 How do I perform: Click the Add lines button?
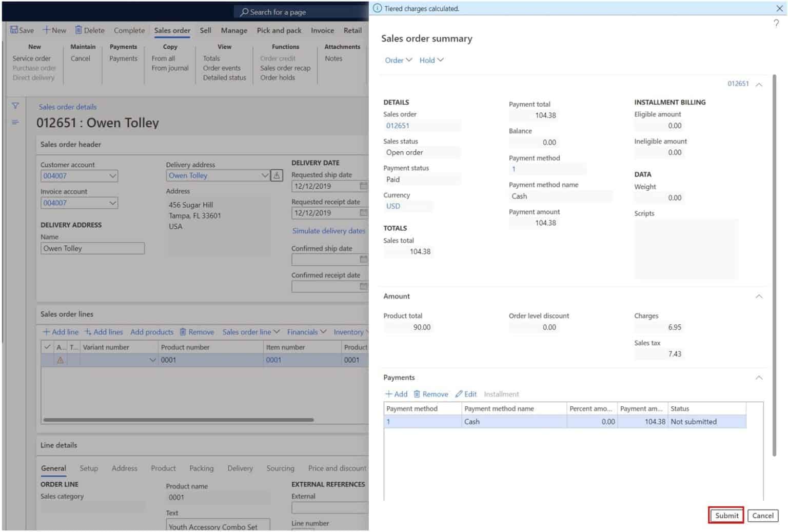(104, 332)
